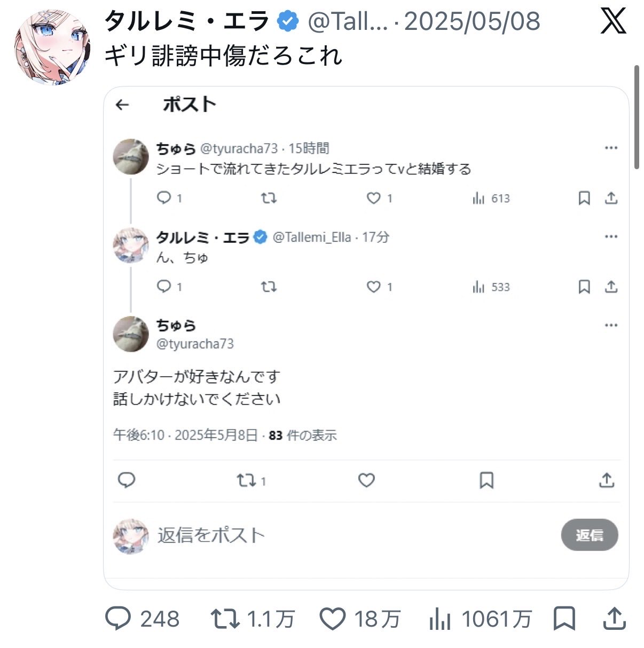This screenshot has width=644, height=648.
Task: Open more options on ちゅら's final reply
Action: 611,325
